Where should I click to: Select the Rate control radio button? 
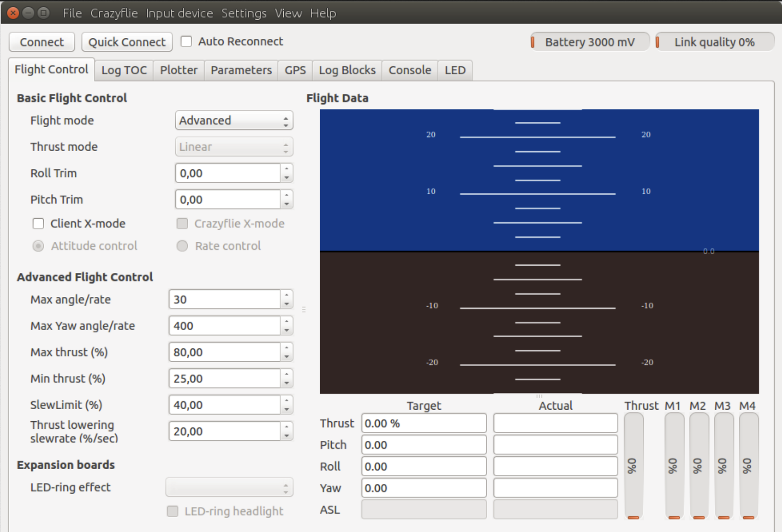pyautogui.click(x=182, y=246)
